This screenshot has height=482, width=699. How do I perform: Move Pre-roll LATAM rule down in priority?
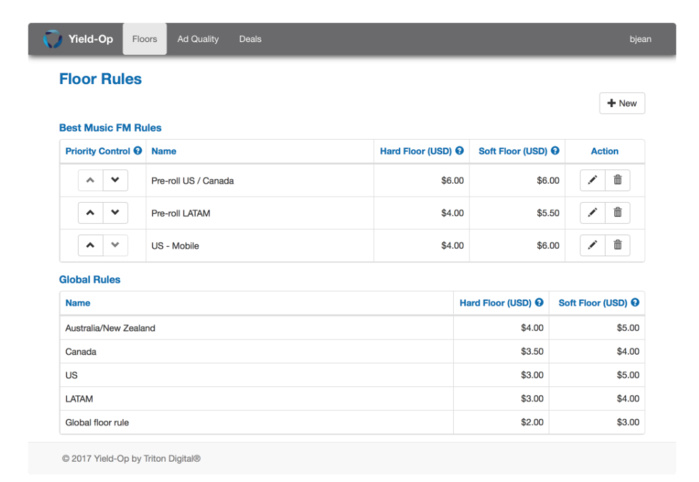[117, 212]
